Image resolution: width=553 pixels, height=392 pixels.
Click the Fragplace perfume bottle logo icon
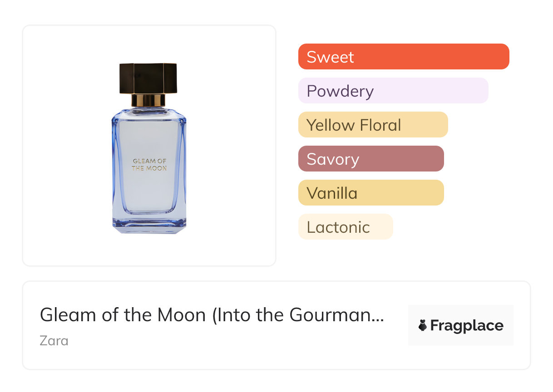(423, 325)
